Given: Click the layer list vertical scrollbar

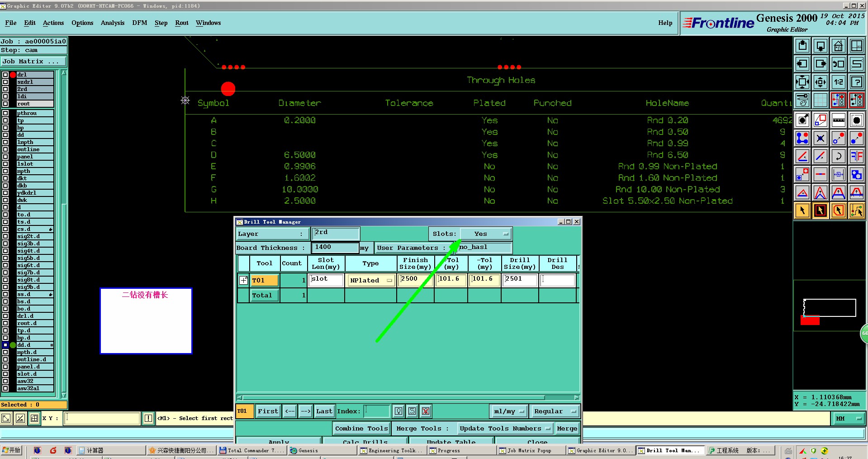Looking at the screenshot, I should click(x=64, y=234).
